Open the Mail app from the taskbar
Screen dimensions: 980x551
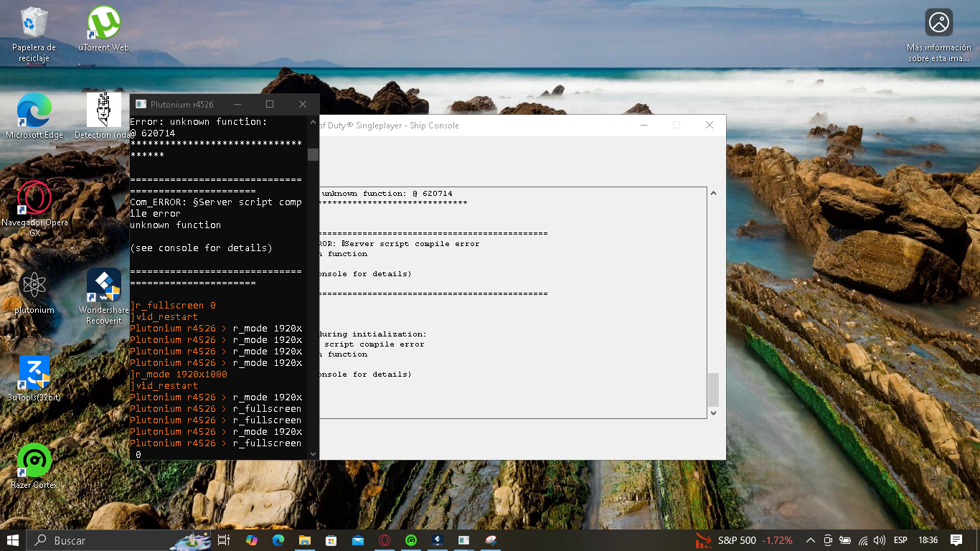pos(357,540)
